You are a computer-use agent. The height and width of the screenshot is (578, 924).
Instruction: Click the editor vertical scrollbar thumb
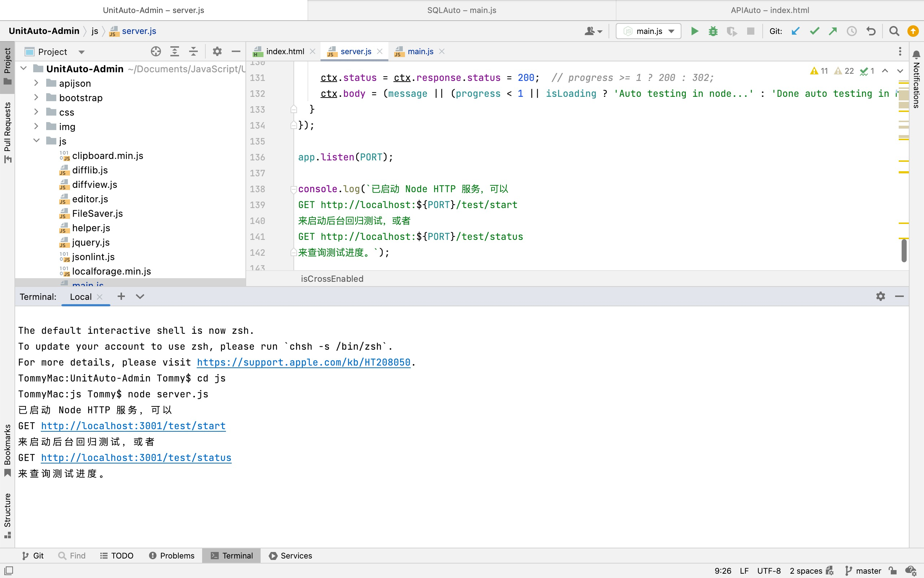click(904, 250)
